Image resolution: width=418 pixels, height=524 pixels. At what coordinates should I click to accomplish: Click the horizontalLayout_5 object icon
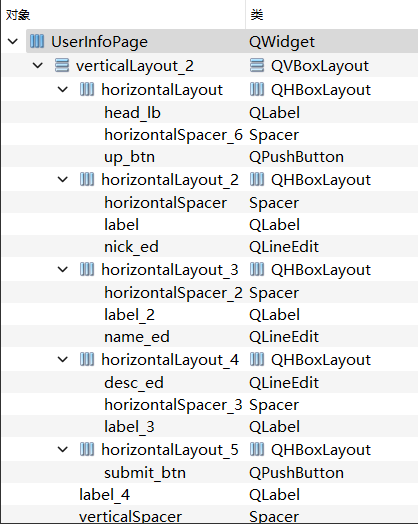pos(87,449)
